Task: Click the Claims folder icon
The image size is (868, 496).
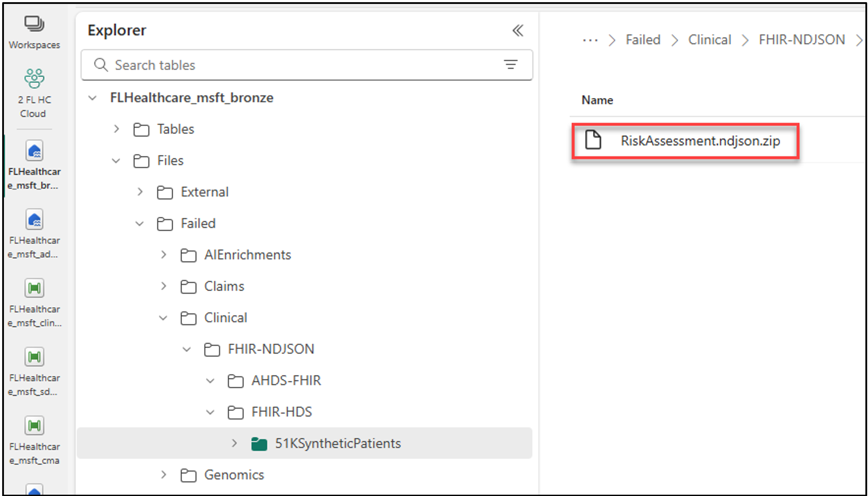Action: [x=188, y=287]
